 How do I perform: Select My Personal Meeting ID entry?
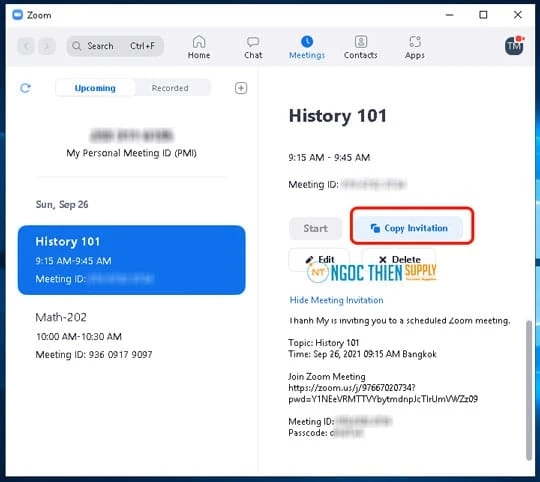click(132, 143)
